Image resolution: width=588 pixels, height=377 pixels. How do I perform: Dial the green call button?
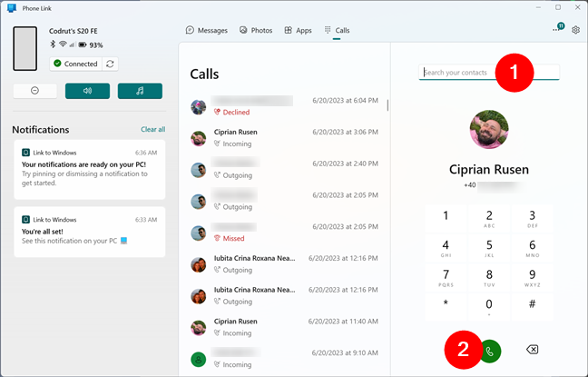pos(490,351)
